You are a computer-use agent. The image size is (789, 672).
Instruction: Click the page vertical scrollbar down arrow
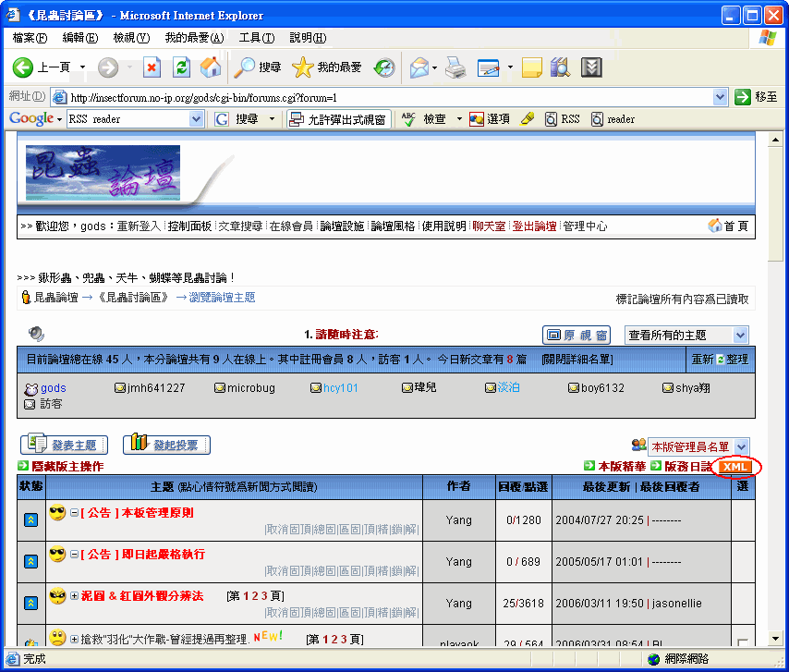[x=775, y=639]
